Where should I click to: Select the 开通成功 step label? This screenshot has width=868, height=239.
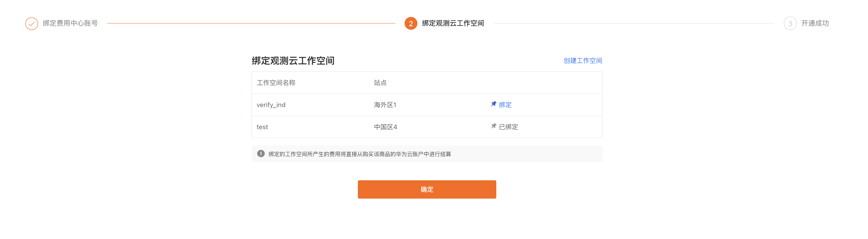815,23
